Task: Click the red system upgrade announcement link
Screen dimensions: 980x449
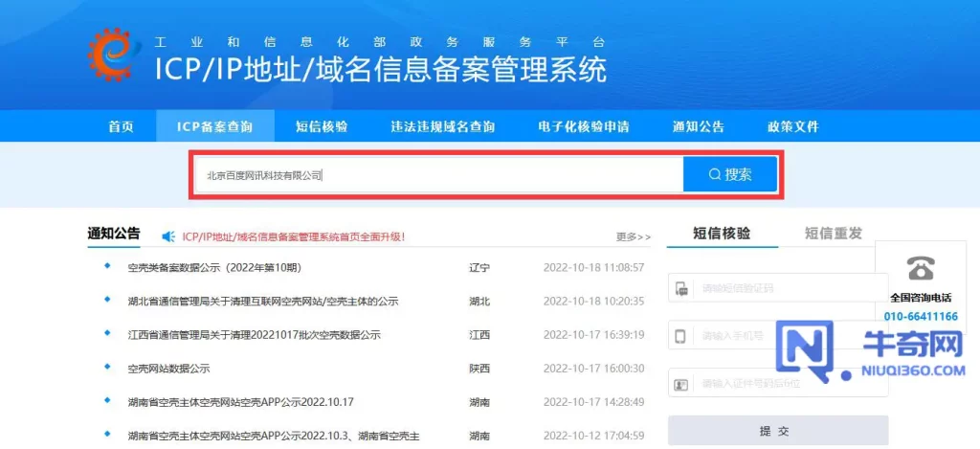Action: point(294,237)
